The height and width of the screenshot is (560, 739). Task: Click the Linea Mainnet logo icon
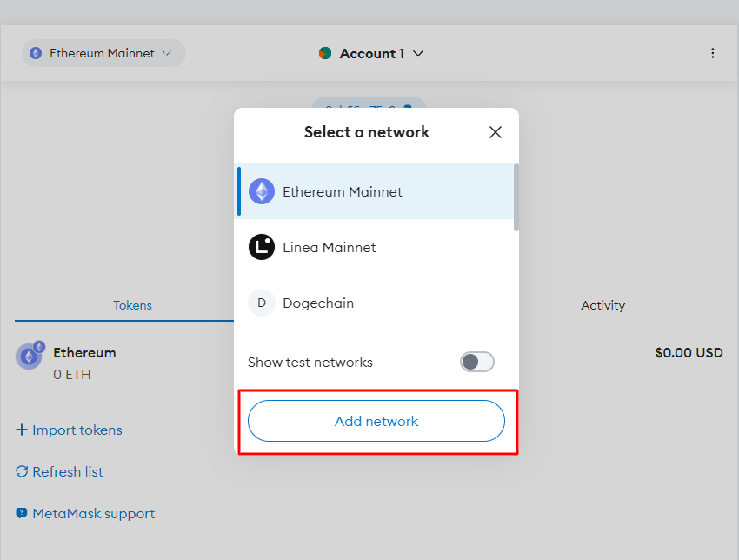(x=262, y=247)
